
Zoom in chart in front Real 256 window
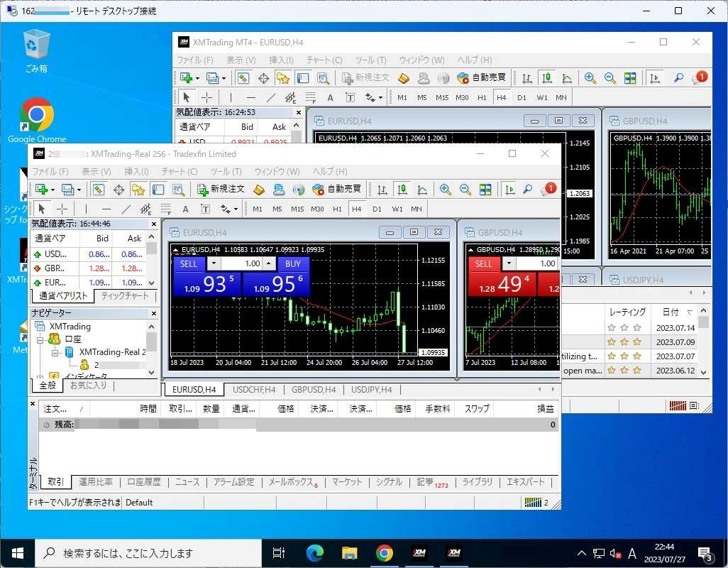[446, 189]
